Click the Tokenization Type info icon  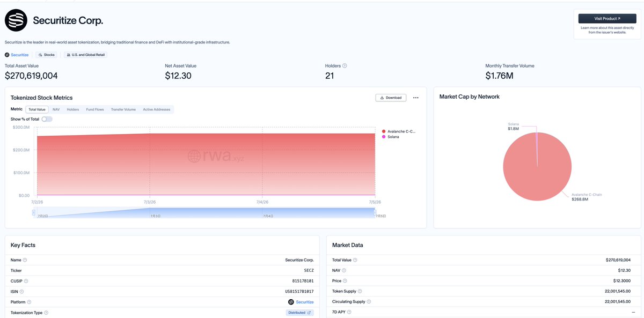[46, 313]
